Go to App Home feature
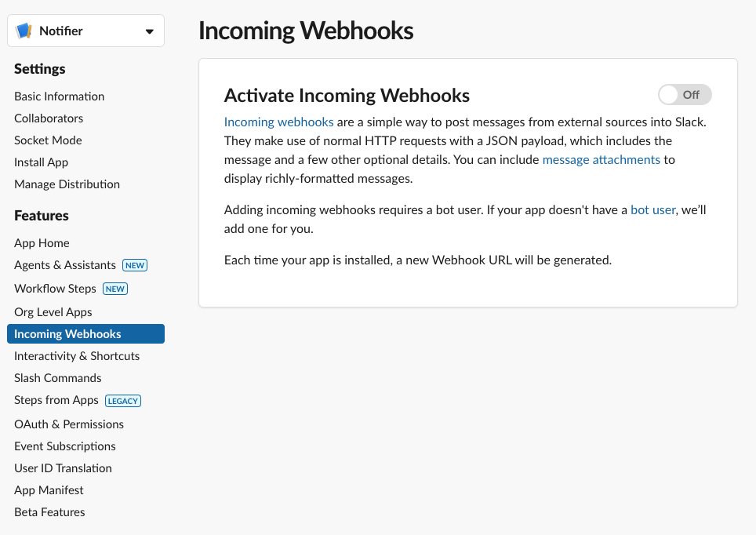 coord(42,243)
